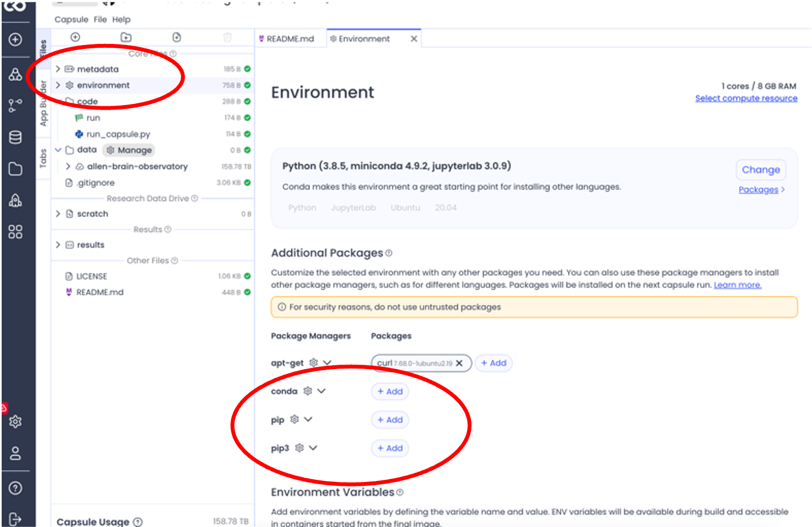Follow the Learn more link
The height and width of the screenshot is (527, 812).
pos(738,285)
